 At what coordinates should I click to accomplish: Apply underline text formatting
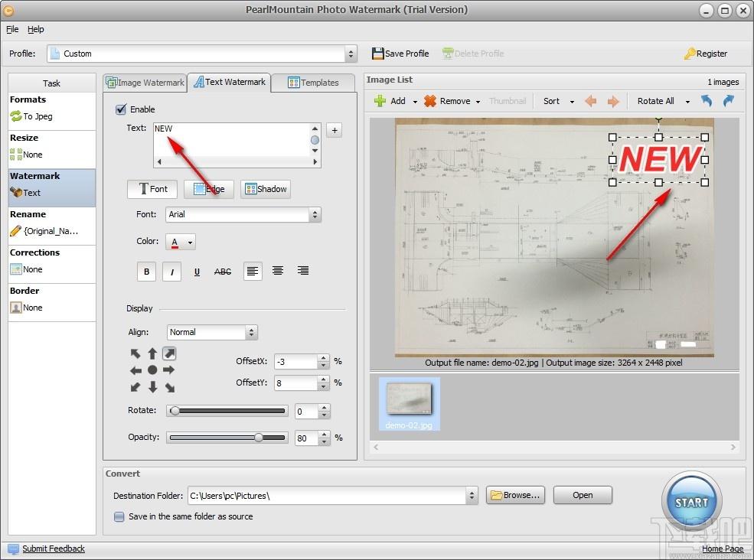197,272
